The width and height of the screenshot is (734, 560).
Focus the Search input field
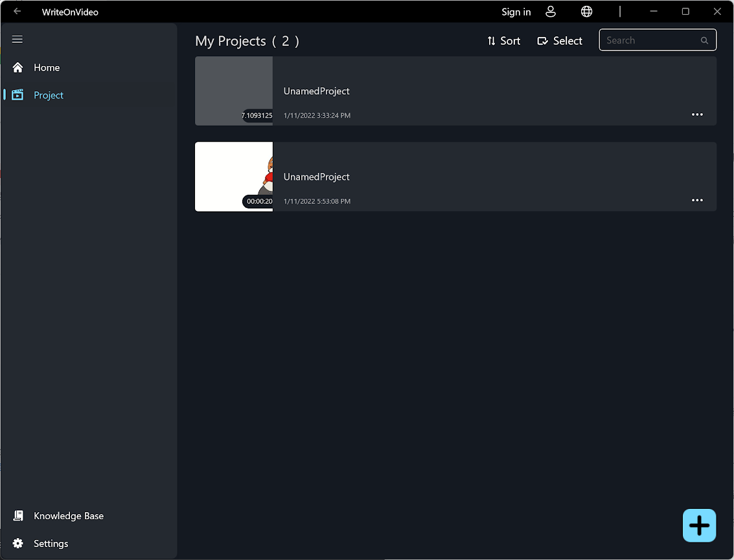coord(657,40)
